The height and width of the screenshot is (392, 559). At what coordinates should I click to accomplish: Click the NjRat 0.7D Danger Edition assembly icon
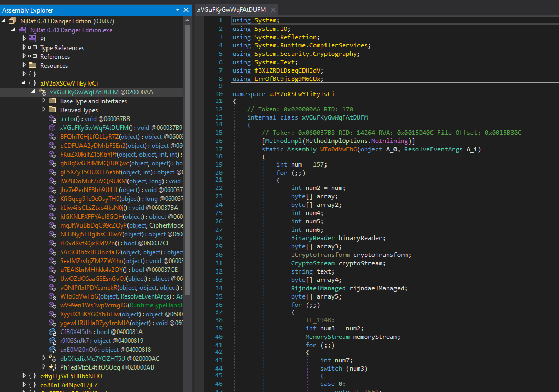point(13,21)
